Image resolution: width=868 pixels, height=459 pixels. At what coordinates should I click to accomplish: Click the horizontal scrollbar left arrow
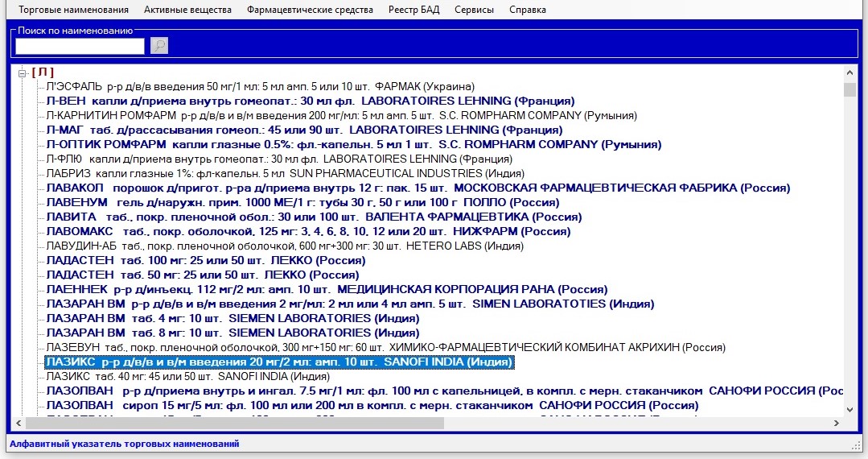(19, 423)
